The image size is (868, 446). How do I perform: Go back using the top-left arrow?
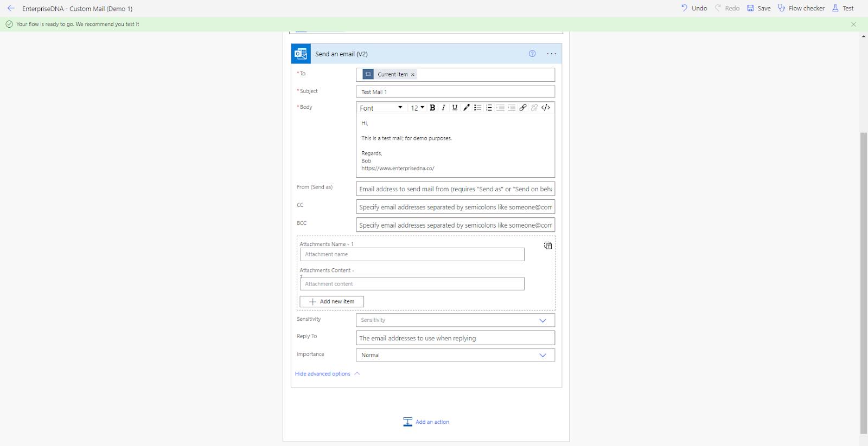(11, 8)
